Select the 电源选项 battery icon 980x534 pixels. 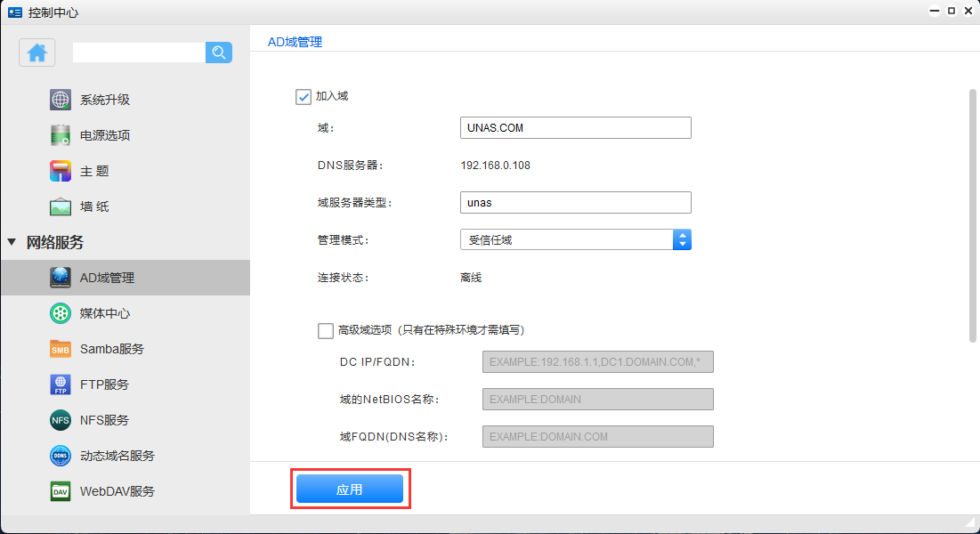(61, 135)
